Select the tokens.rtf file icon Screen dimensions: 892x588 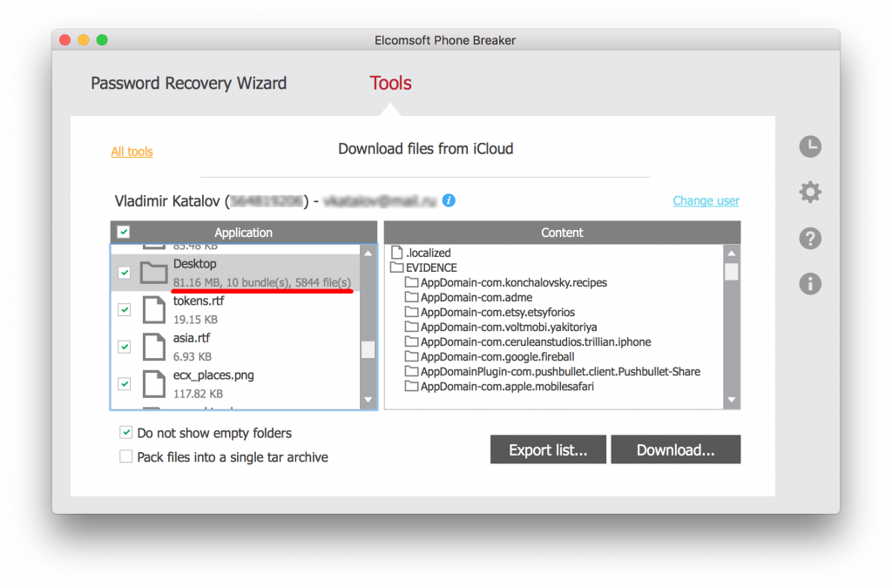point(153,309)
